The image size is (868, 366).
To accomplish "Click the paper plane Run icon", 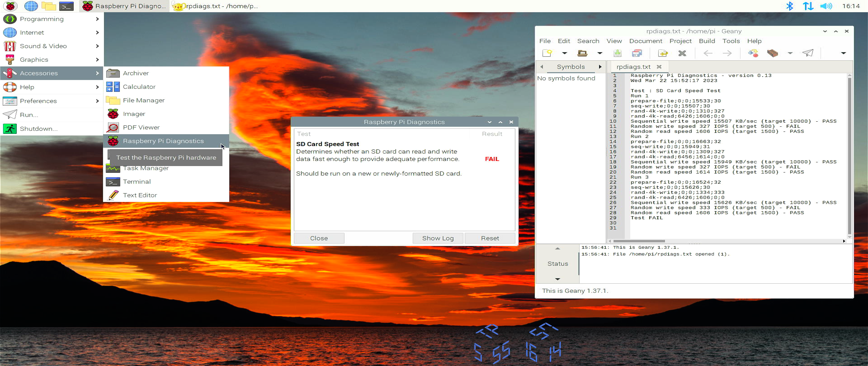I will point(808,53).
